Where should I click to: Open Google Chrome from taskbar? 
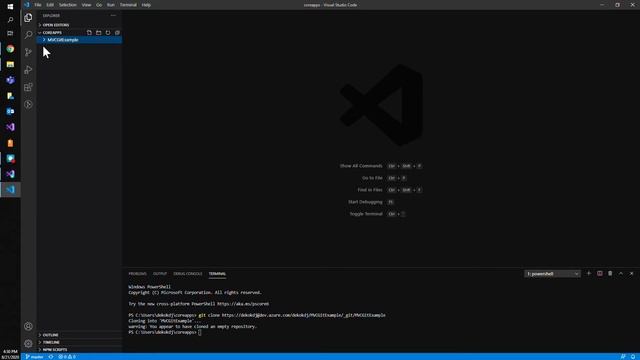point(10,49)
